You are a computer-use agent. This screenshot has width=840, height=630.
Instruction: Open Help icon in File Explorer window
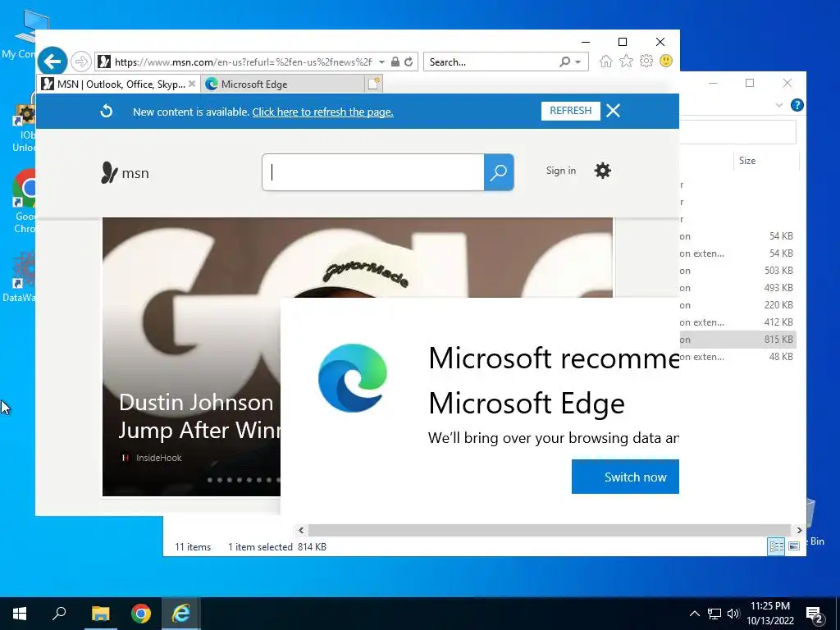(x=797, y=105)
